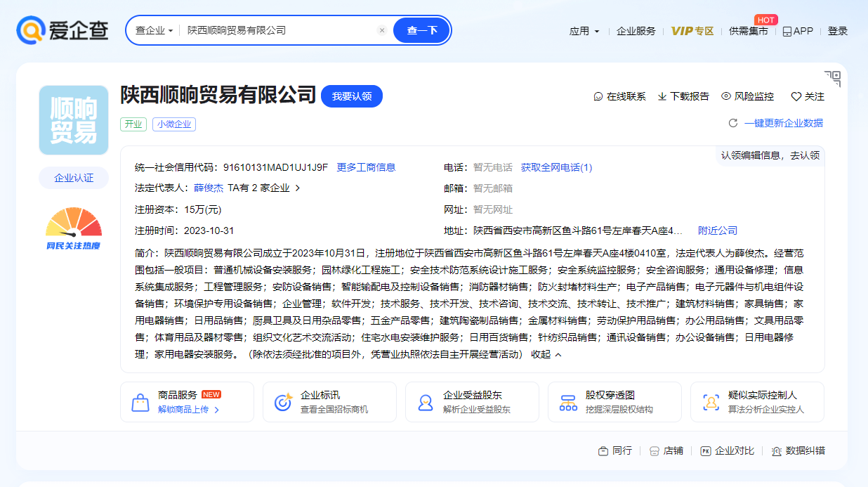The width and height of the screenshot is (868, 487).
Task: Click 下载报告 download icon
Action: [x=683, y=96]
